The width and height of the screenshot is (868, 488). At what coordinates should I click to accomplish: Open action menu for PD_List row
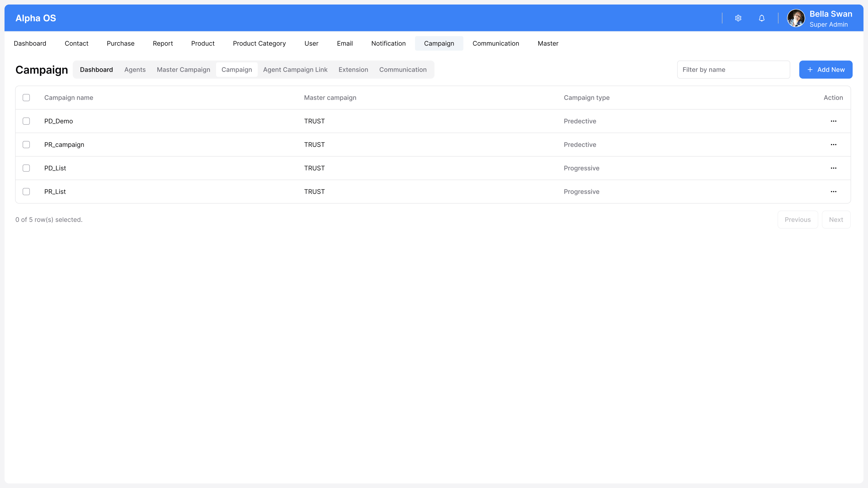point(833,168)
